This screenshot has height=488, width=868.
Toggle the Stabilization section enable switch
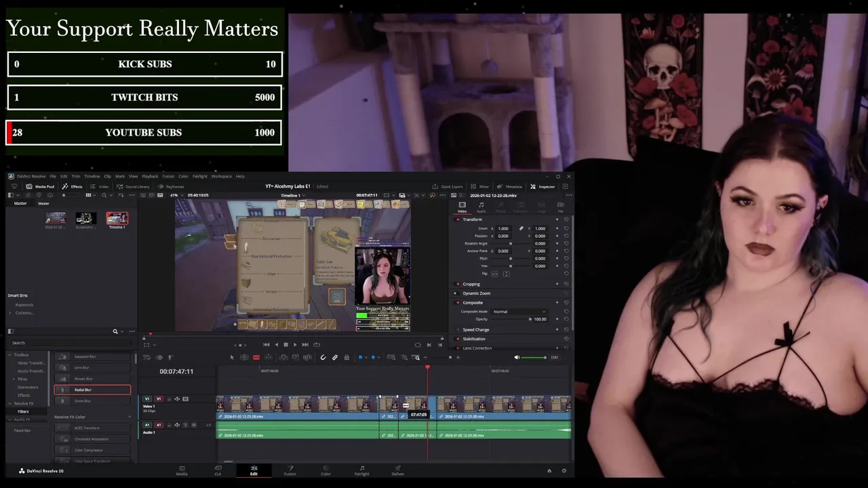coord(458,339)
